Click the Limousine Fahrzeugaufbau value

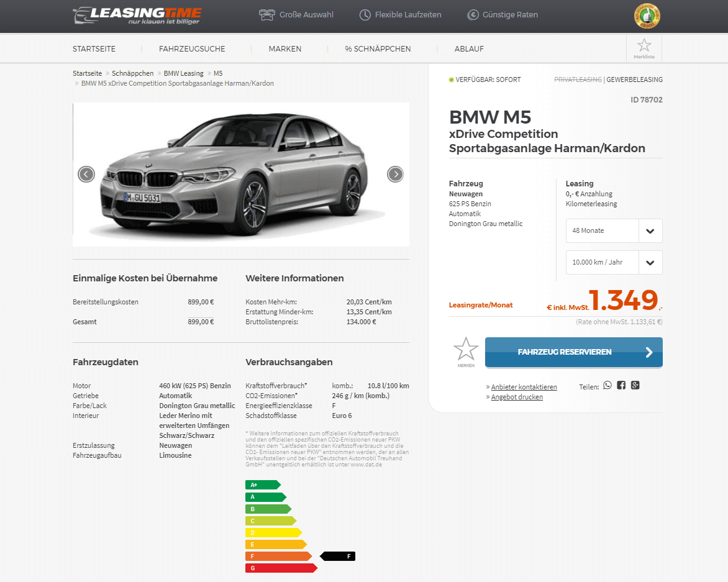176,455
